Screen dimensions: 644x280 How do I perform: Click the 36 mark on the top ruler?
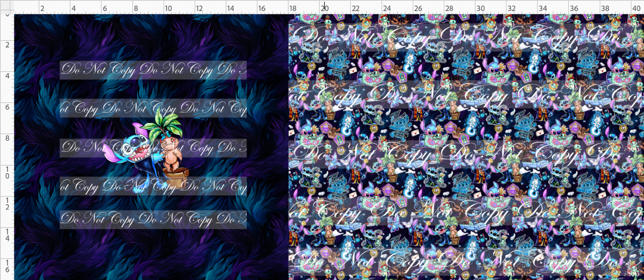574,9
